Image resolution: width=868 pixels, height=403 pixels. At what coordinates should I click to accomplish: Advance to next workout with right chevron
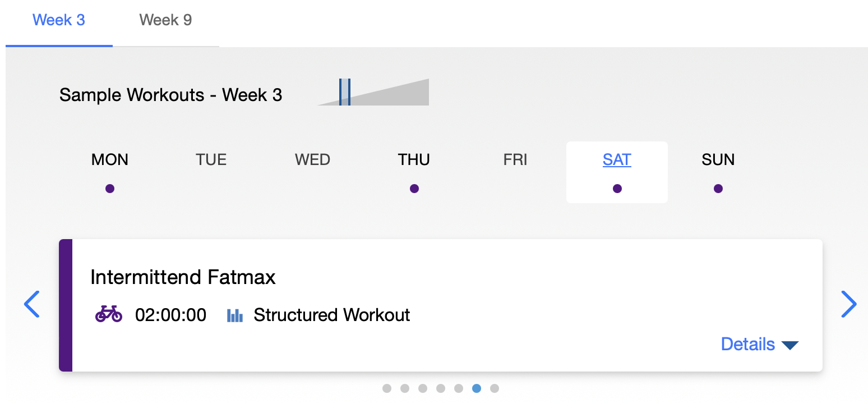[849, 304]
